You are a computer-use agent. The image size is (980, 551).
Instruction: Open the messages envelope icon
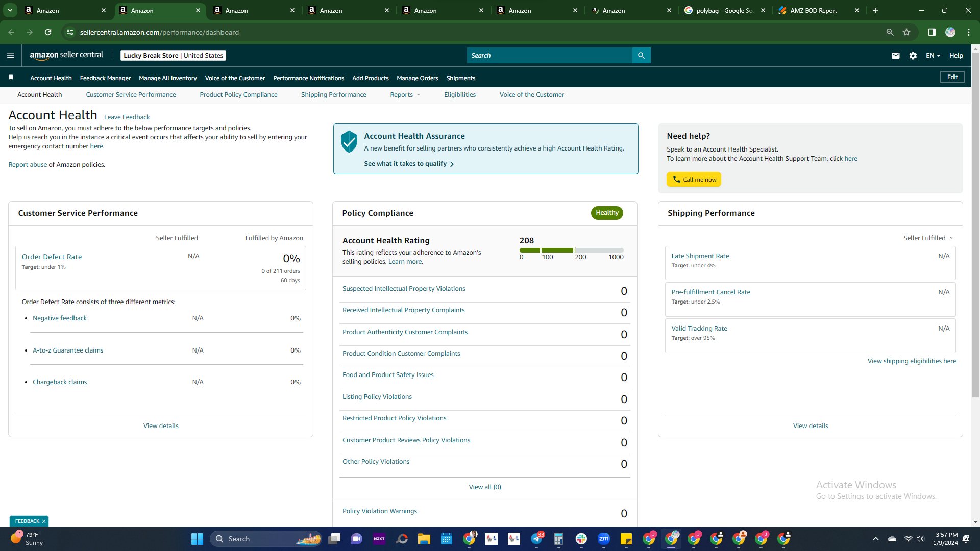click(896, 56)
